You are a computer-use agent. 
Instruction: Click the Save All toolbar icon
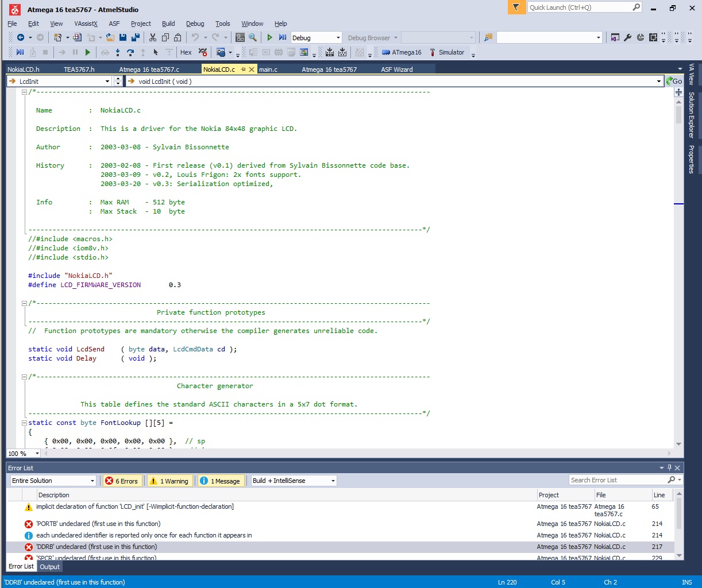(x=136, y=38)
